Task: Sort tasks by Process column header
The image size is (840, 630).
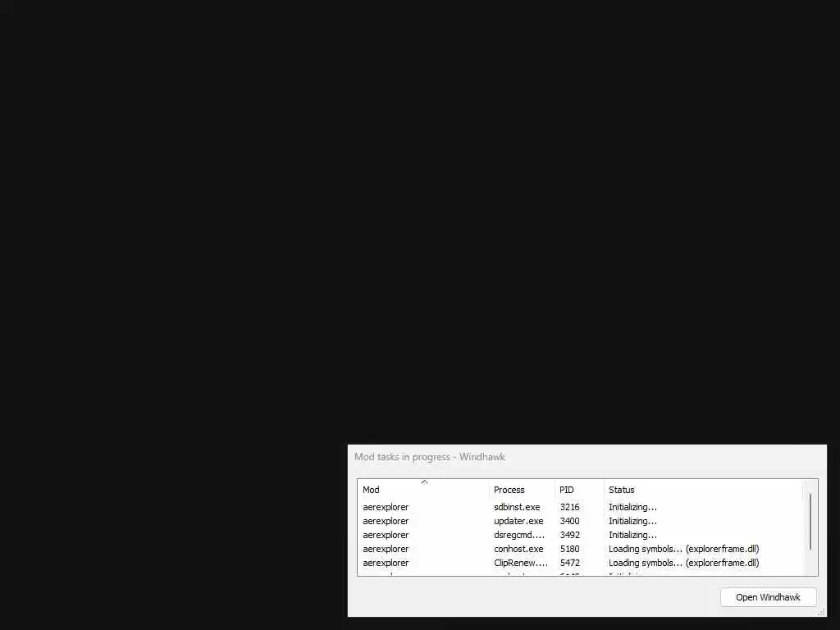Action: (x=522, y=490)
